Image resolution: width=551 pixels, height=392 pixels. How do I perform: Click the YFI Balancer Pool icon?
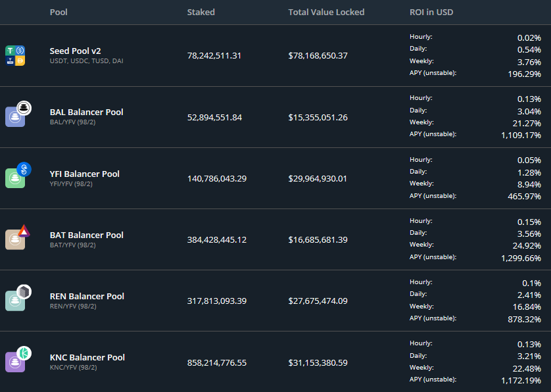point(16,176)
